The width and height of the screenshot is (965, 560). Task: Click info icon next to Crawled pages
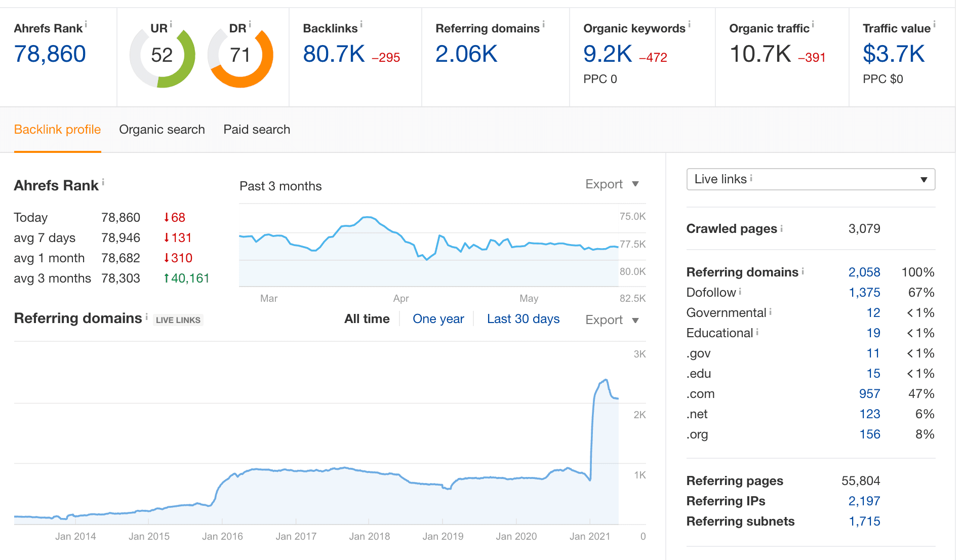point(782,228)
